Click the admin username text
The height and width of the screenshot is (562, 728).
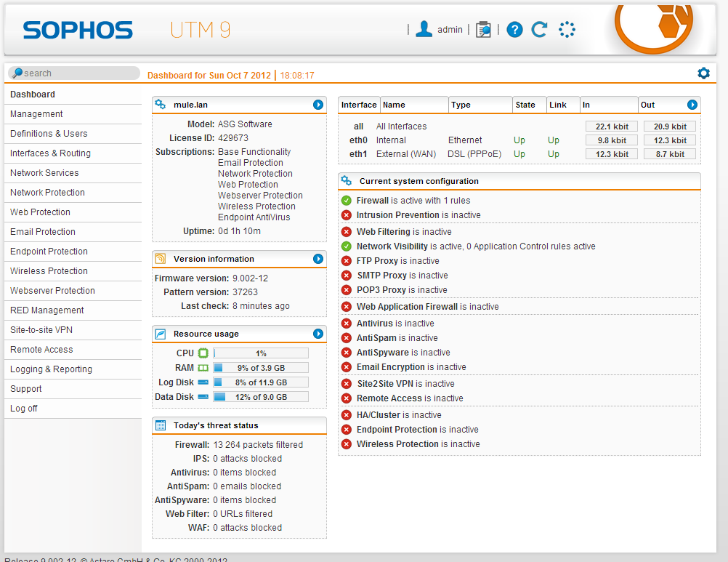point(450,29)
